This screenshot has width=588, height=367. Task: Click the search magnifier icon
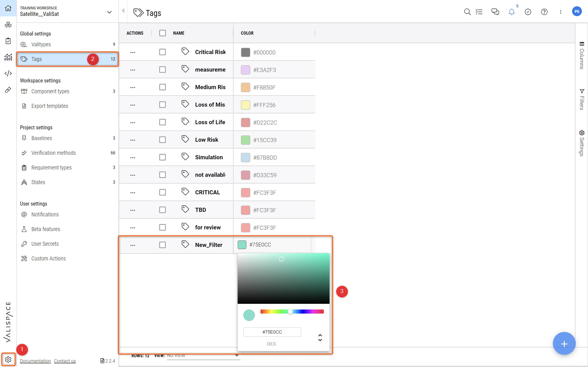(467, 12)
